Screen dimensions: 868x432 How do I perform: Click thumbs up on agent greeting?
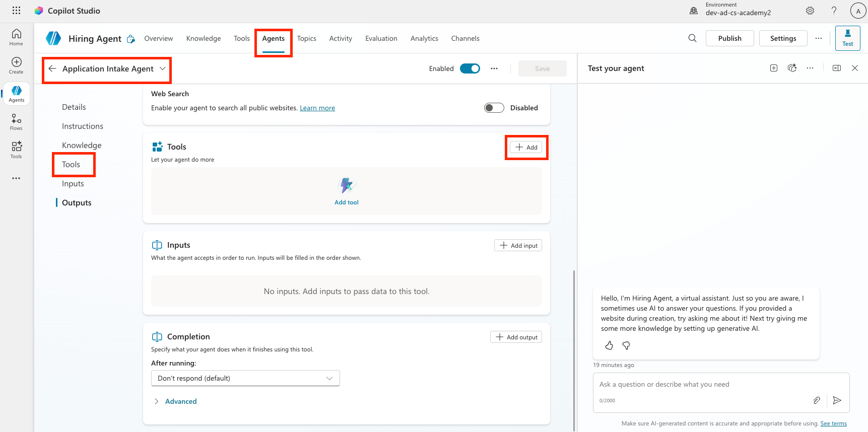609,345
